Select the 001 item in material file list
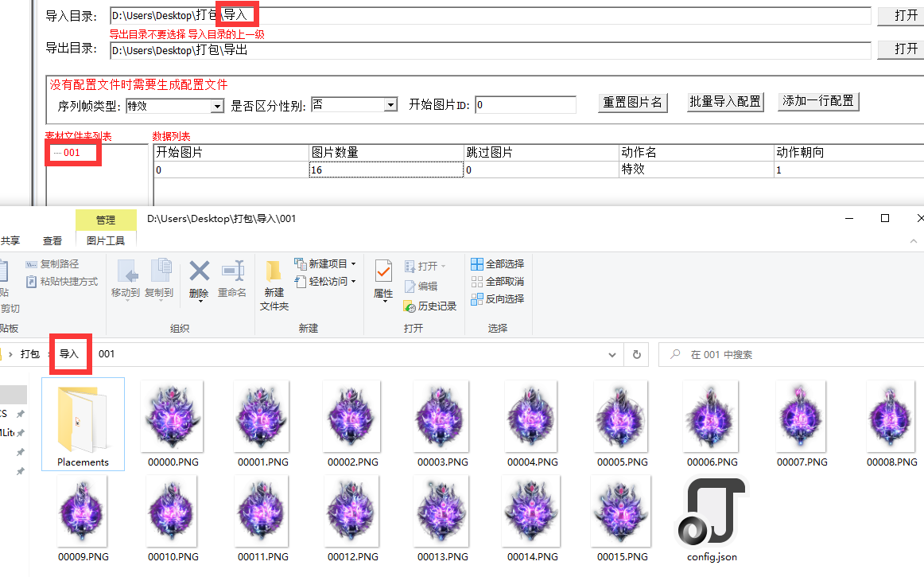Image resolution: width=924 pixels, height=577 pixels. point(72,153)
